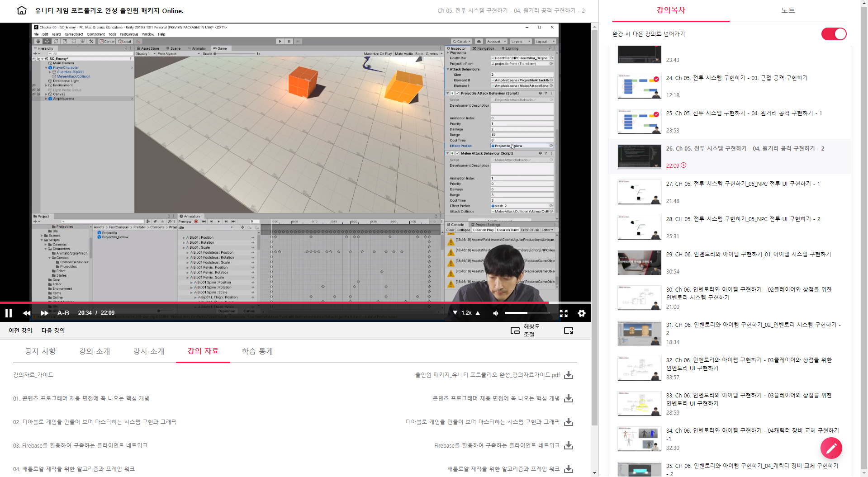Skip forward with the fast-forward icon
The height and width of the screenshot is (477, 868).
coord(44,313)
